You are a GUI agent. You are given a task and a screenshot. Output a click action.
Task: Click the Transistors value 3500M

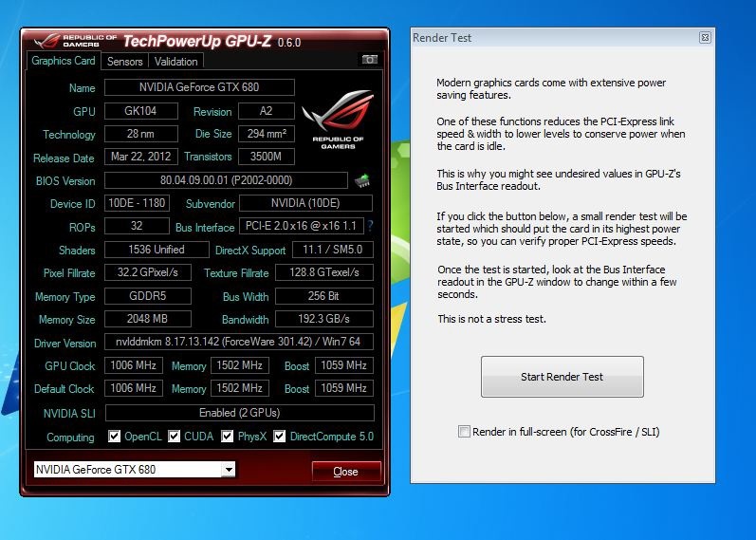tap(267, 157)
